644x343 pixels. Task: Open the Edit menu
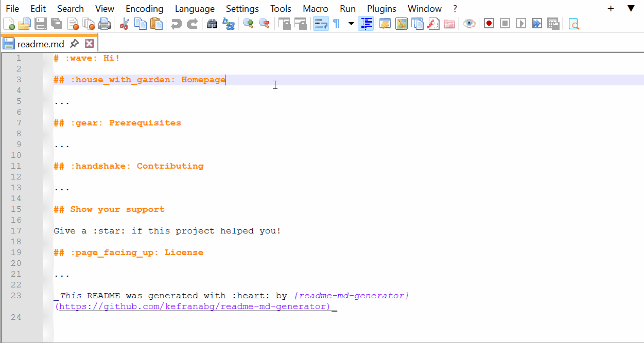(38, 9)
